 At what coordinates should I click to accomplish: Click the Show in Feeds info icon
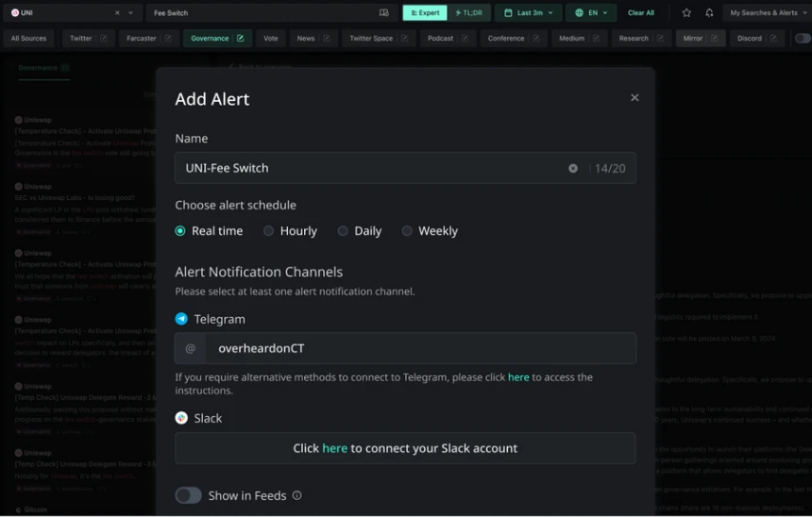point(296,495)
